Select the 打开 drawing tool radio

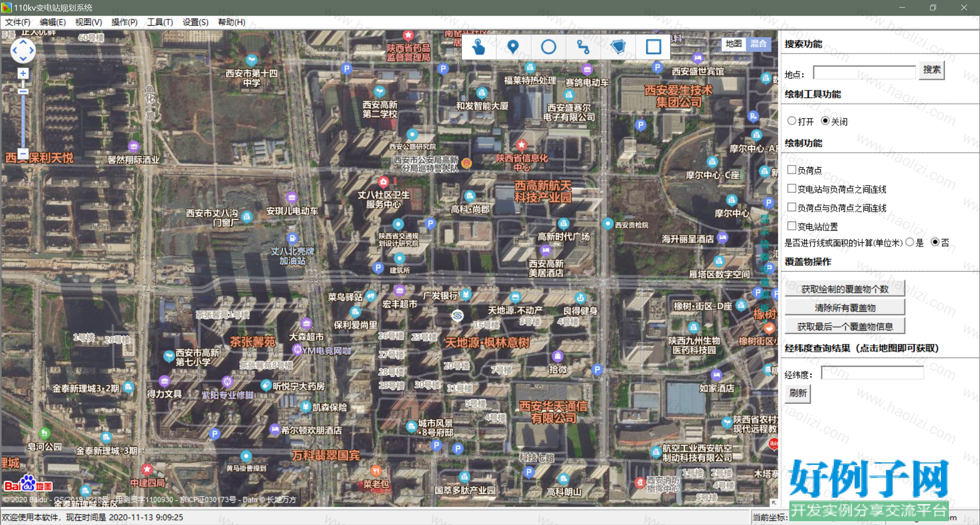pyautogui.click(x=792, y=121)
